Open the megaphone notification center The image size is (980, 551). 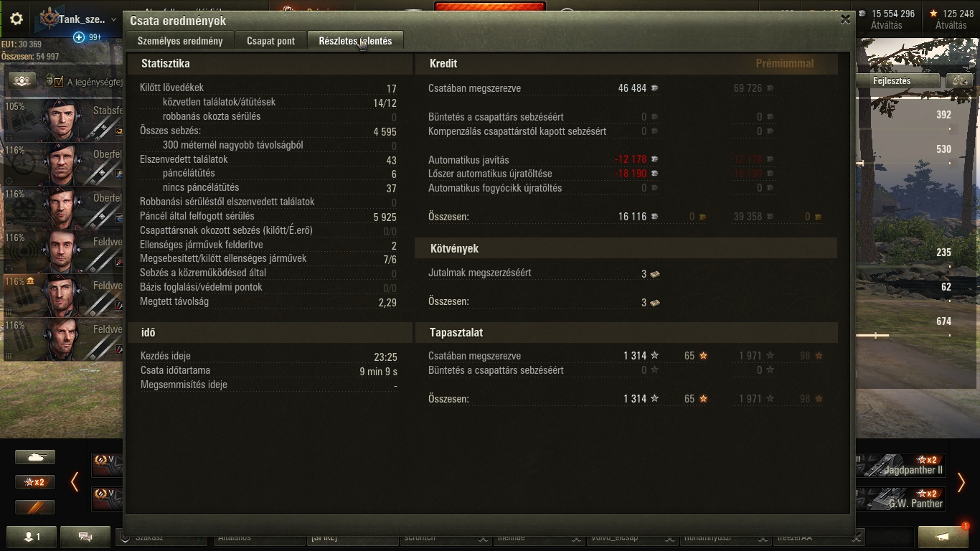pos(943,537)
